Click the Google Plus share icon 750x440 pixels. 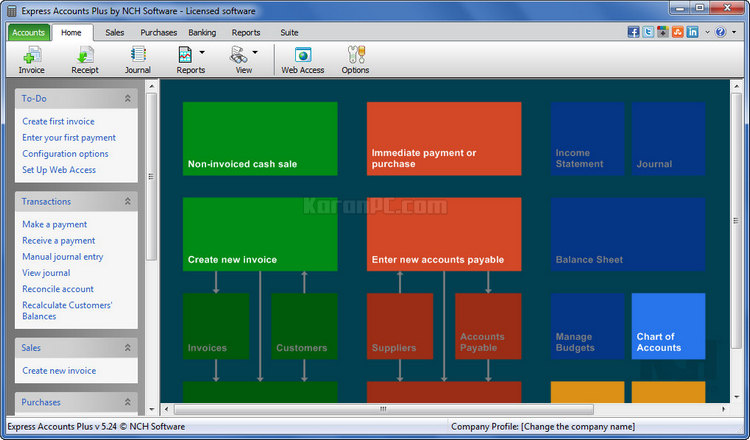click(x=663, y=32)
